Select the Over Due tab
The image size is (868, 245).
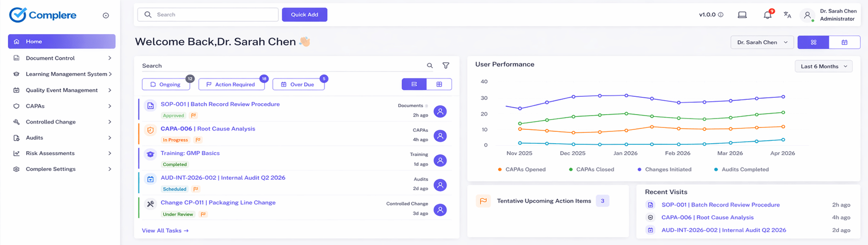point(298,84)
